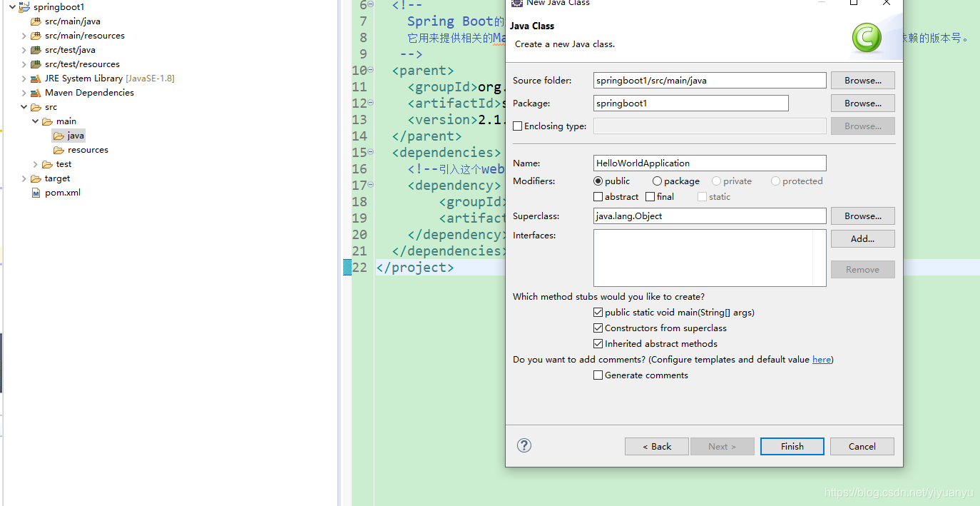Expand the src/test/resources node
The width and height of the screenshot is (980, 506).
24,64
